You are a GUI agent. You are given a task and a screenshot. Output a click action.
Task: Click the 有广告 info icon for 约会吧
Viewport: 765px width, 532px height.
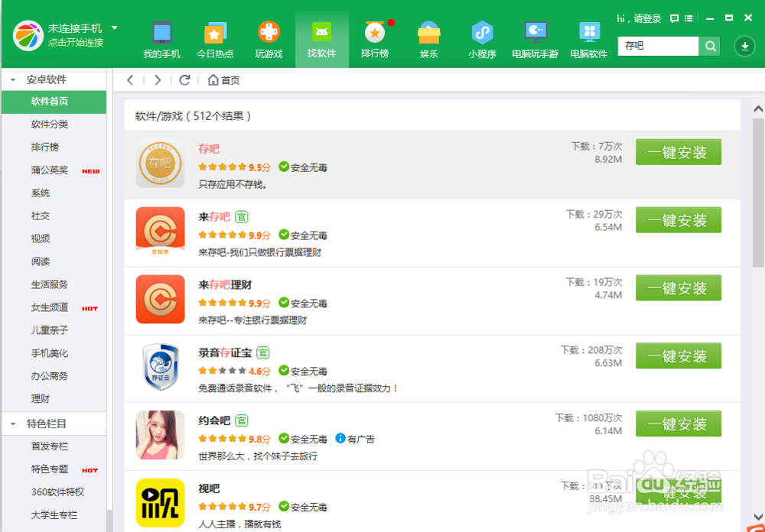point(340,439)
